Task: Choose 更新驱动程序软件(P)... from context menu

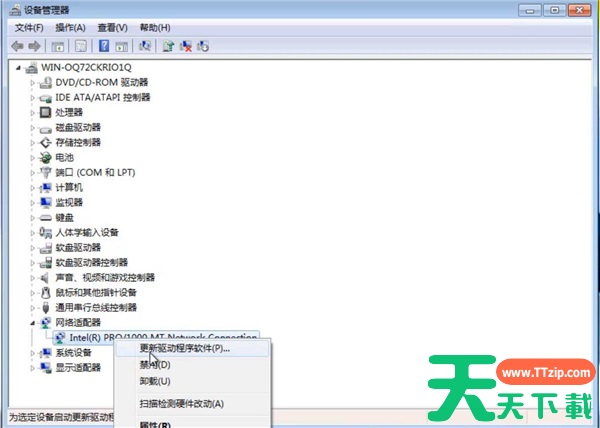Action: pos(192,348)
